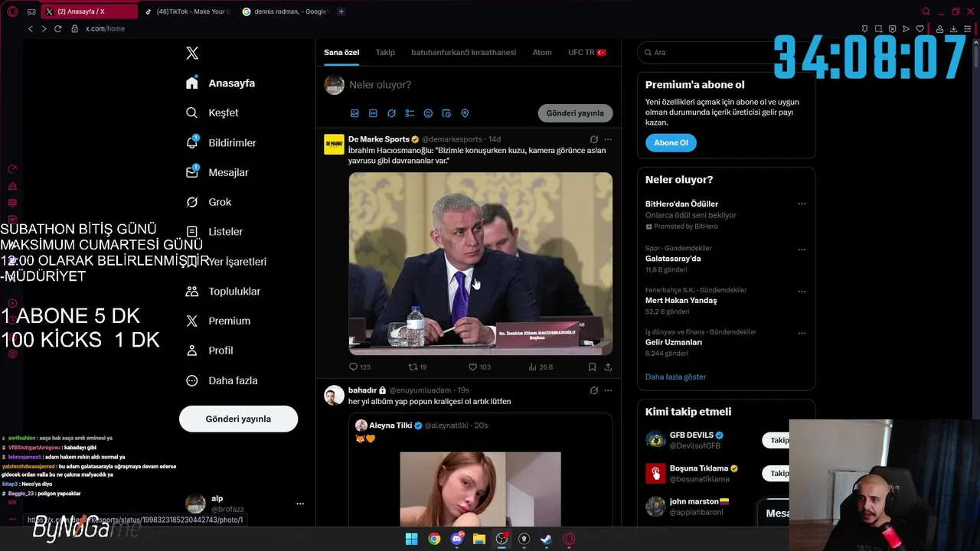This screenshot has height=551, width=980.
Task: Open new browser tab
Action: (x=341, y=11)
